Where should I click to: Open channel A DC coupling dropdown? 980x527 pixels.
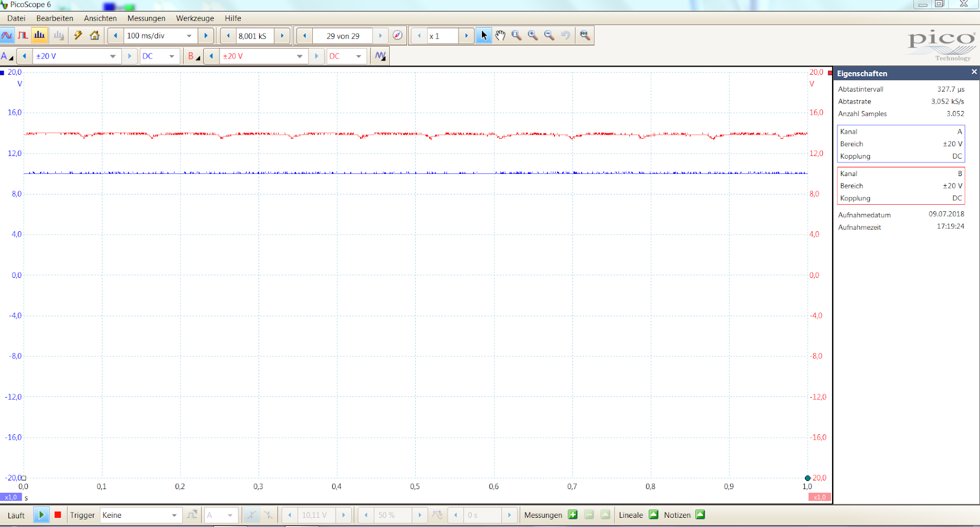[x=160, y=56]
